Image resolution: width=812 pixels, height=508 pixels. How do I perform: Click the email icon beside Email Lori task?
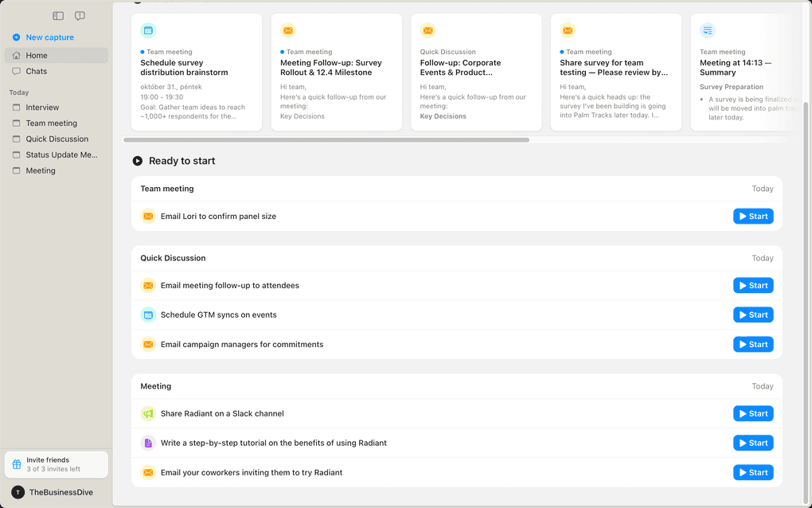[148, 216]
